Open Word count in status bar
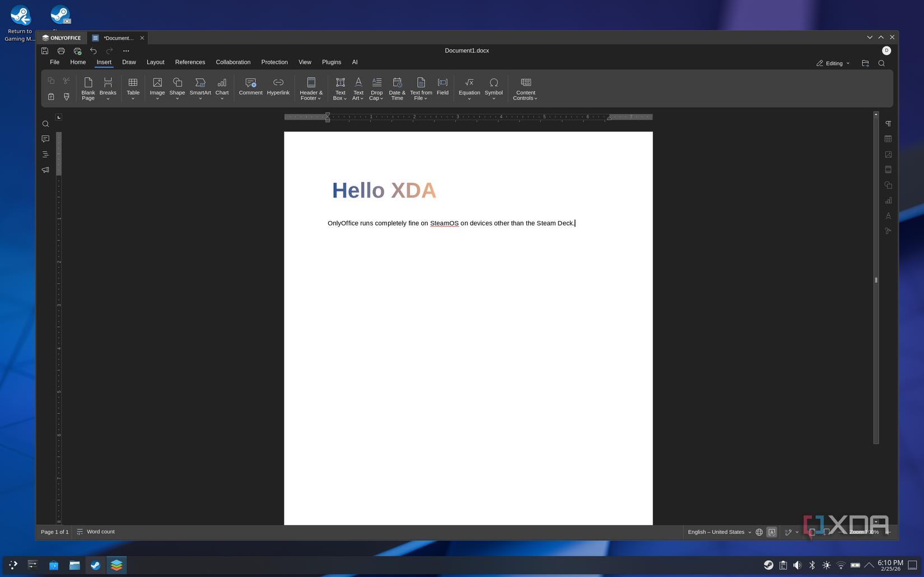 tap(96, 532)
